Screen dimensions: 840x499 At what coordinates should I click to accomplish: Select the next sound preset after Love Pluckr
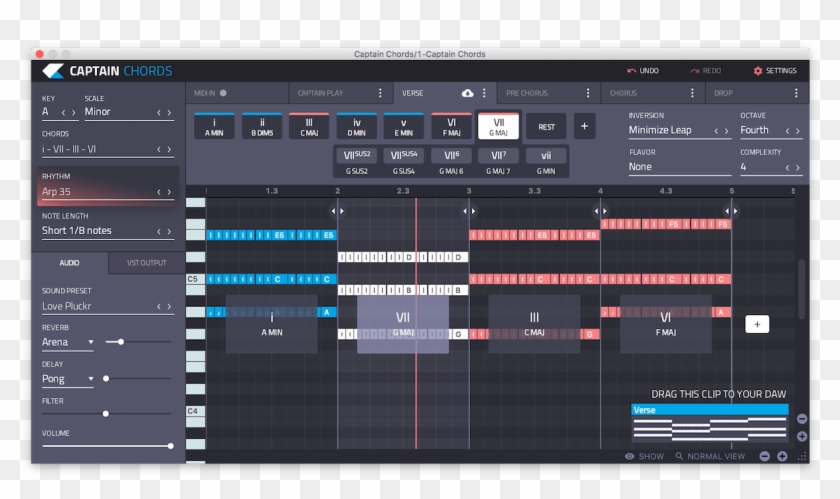(169, 307)
